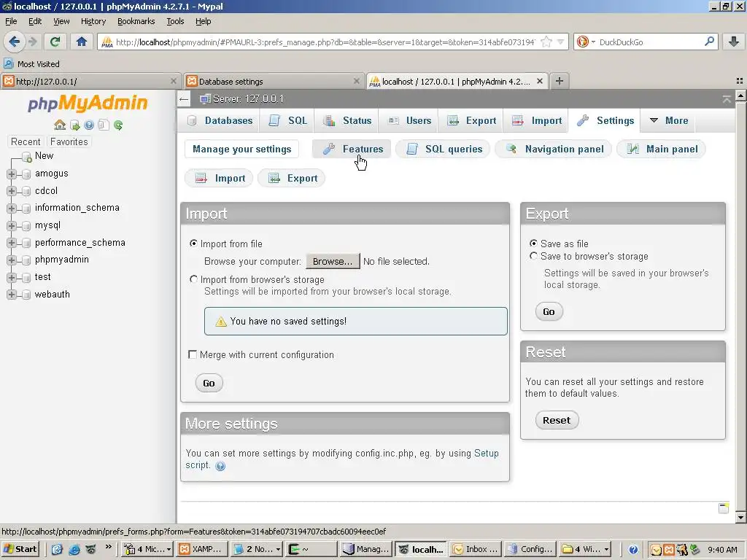Expand the amogus database node
Screen dimensions: 747x560
pos(12,174)
